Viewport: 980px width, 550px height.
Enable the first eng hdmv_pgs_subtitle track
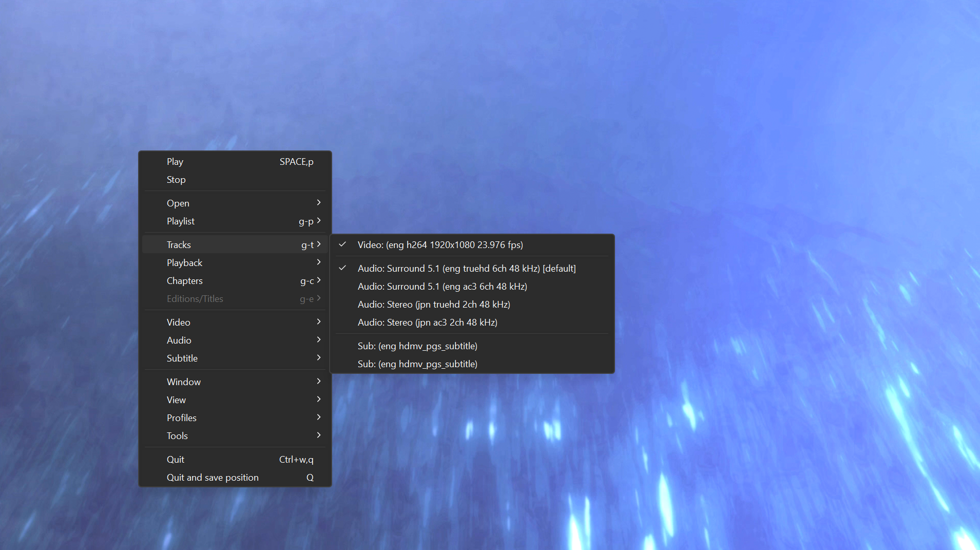point(472,346)
